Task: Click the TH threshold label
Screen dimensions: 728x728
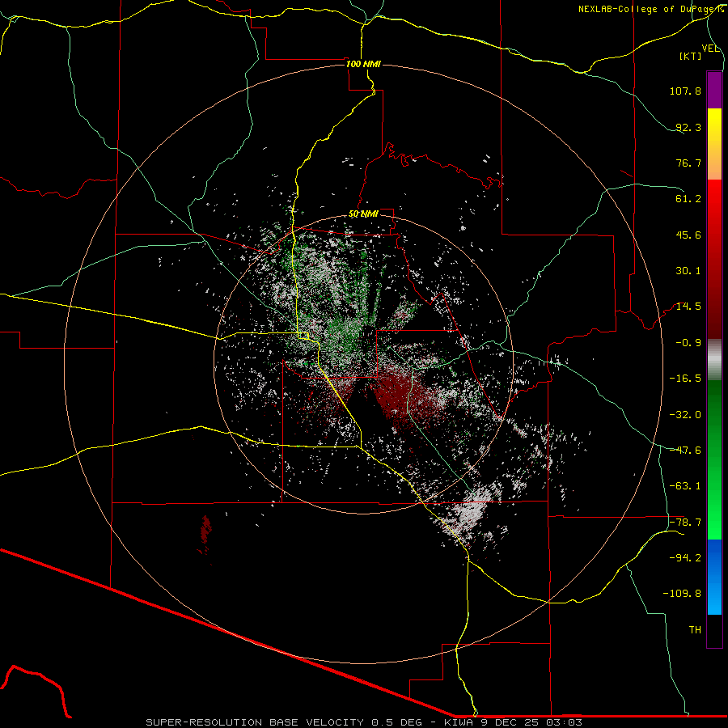Action: tap(695, 630)
